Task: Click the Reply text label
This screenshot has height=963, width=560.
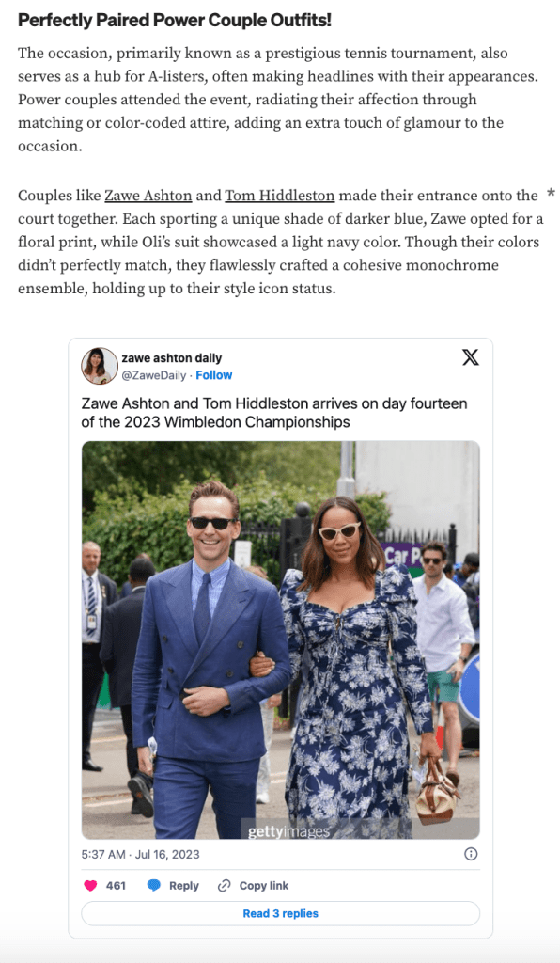Action: tap(184, 886)
